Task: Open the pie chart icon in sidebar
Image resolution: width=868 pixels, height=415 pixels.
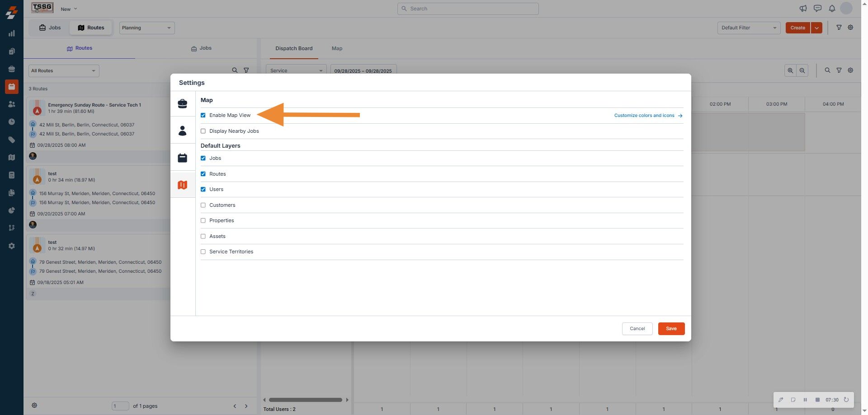Action: point(12,210)
